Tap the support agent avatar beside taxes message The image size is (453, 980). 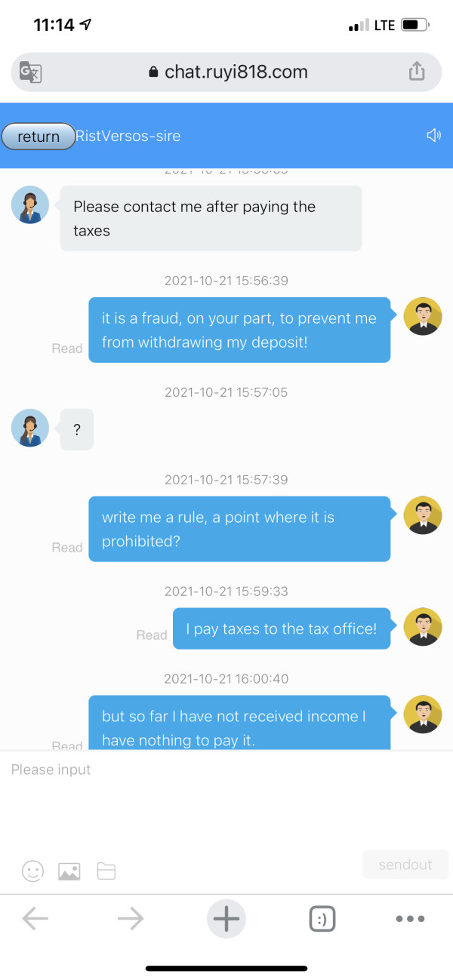30,204
